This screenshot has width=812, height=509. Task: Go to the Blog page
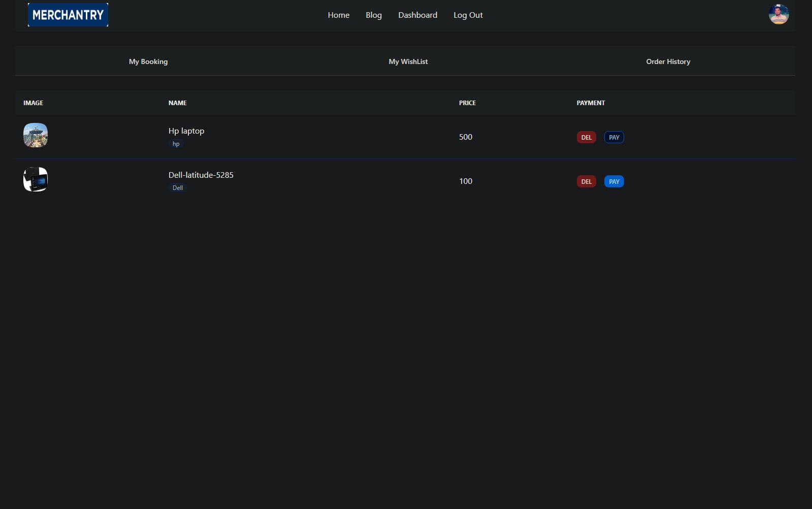(x=373, y=15)
